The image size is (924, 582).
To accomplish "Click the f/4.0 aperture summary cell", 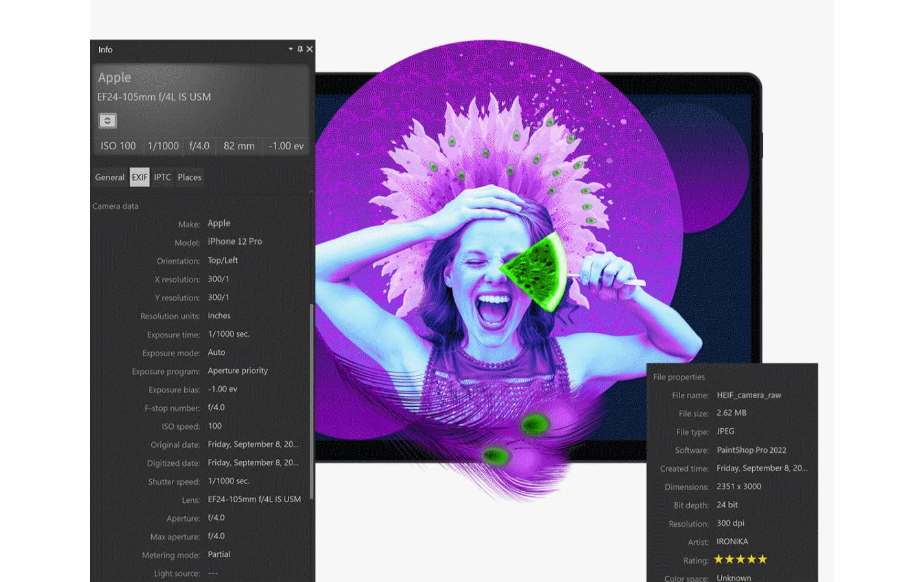I will click(199, 146).
